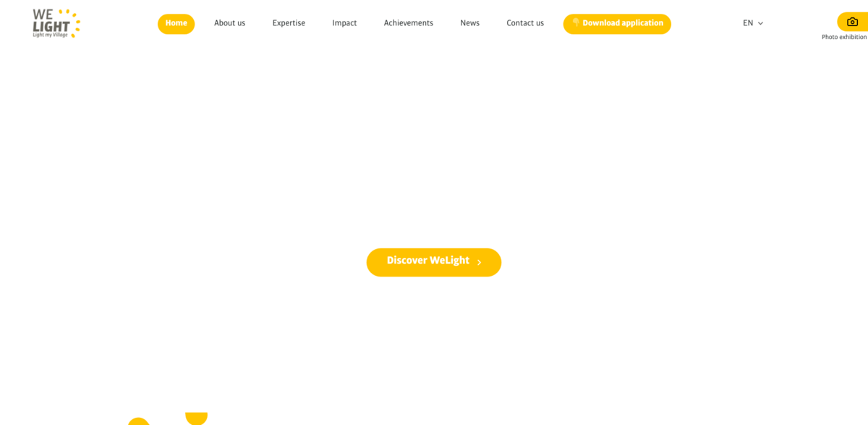The image size is (868, 425).
Task: Open the Achievements page
Action: [x=408, y=23]
